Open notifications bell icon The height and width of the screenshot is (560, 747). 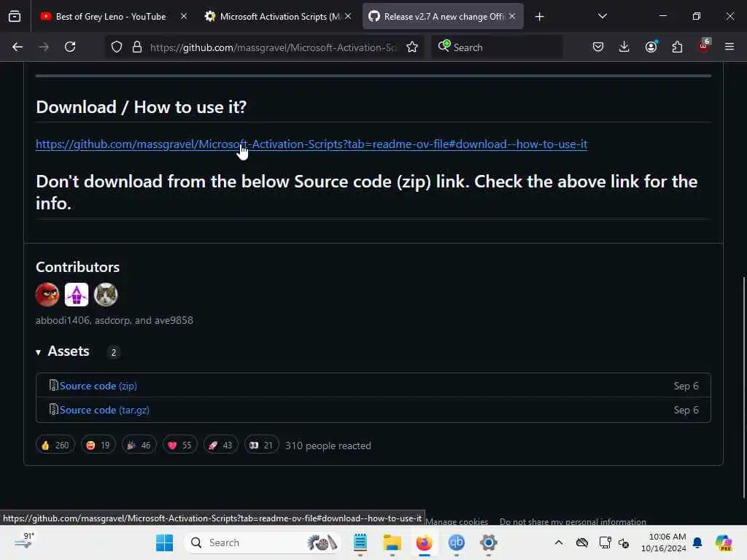[697, 542]
